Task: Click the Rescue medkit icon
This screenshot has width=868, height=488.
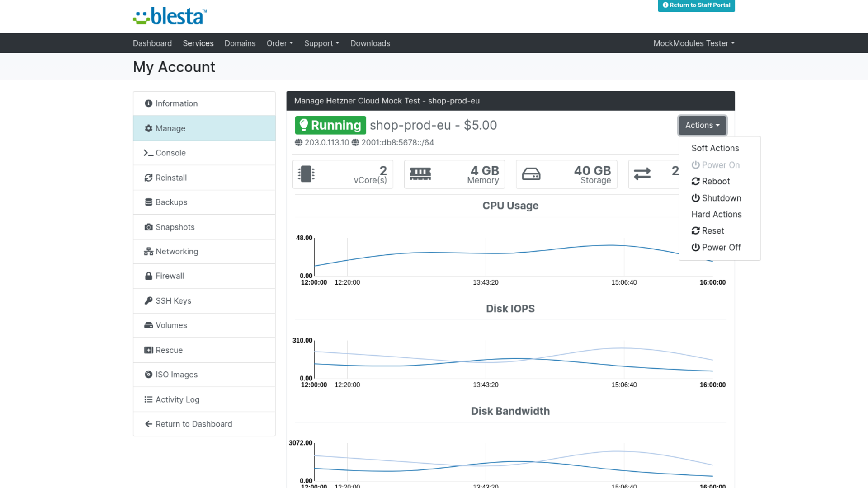Action: [148, 350]
